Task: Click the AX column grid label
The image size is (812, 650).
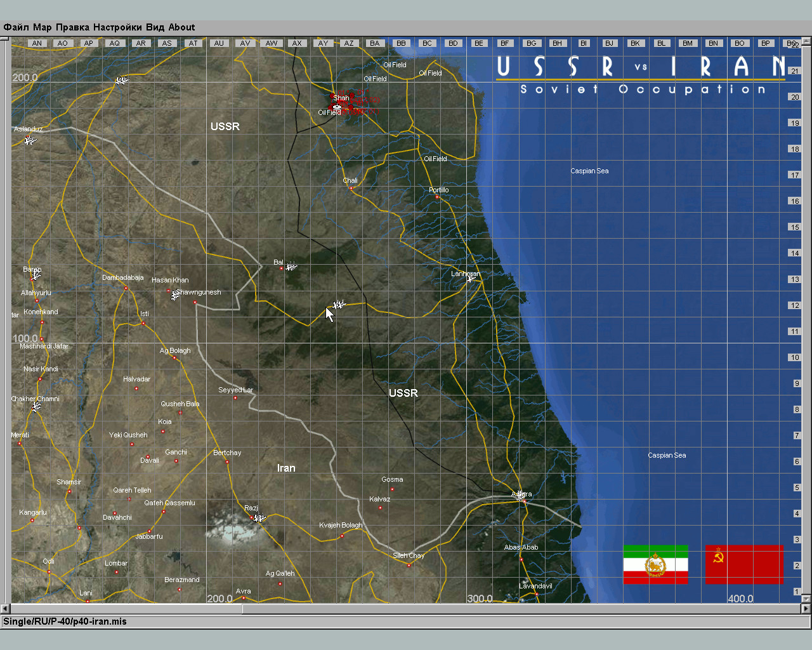Action: [x=297, y=43]
